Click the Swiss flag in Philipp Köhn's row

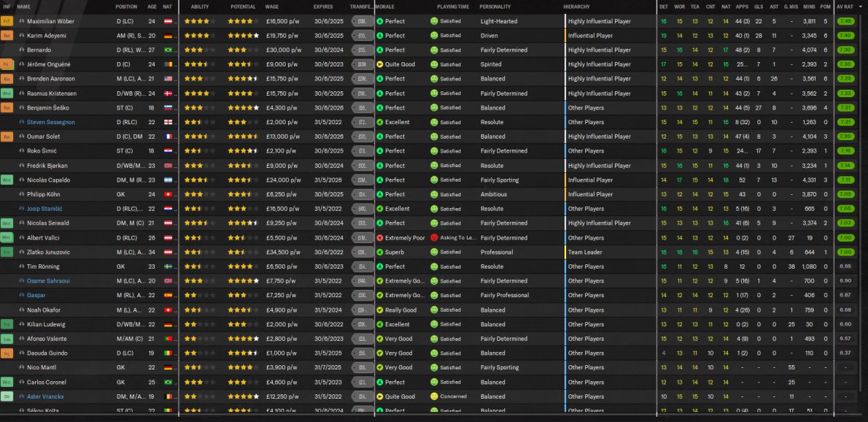(x=168, y=194)
